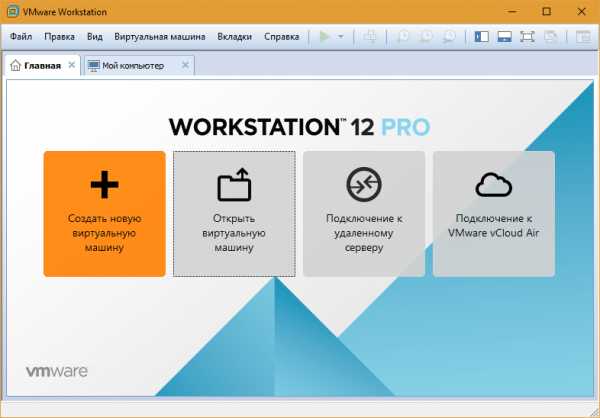Toggle the thumbnail bar view icon
Screen dimensions: 600x418
tap(504, 37)
